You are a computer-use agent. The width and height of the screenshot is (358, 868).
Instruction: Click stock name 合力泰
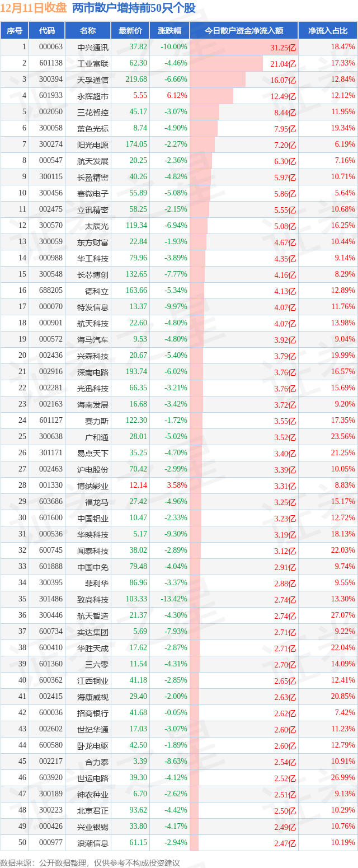click(x=97, y=762)
